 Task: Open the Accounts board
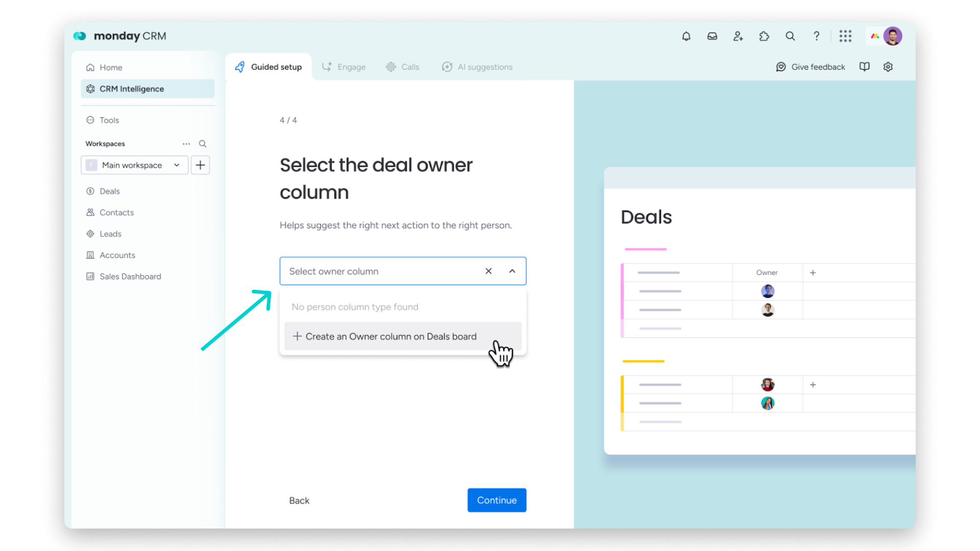click(148, 256)
